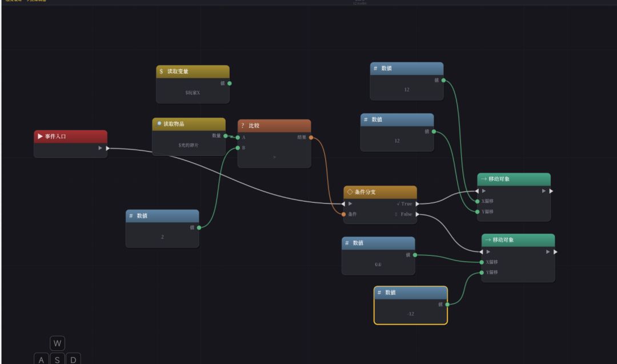
Task: Click the arrow icon on upper 移动对象 node header
Action: point(484,179)
